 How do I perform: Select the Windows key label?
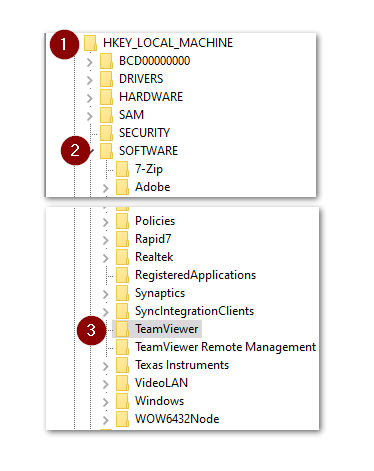coord(159,401)
